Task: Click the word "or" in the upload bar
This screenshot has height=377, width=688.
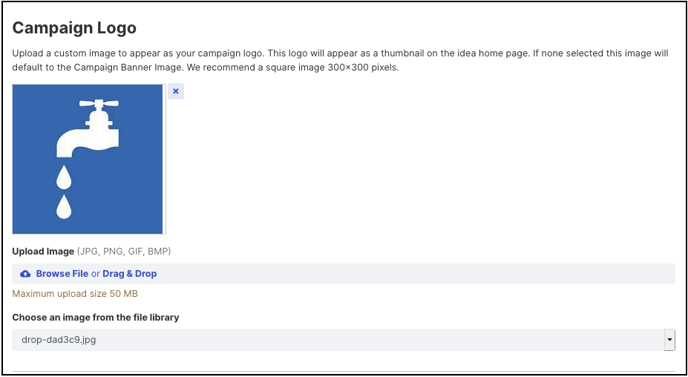Action: tap(95, 274)
